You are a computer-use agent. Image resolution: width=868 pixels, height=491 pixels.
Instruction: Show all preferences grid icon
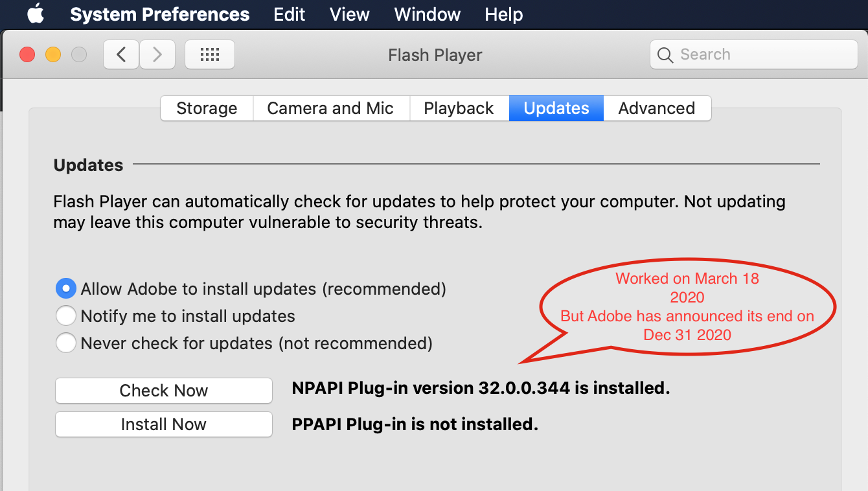pos(210,55)
